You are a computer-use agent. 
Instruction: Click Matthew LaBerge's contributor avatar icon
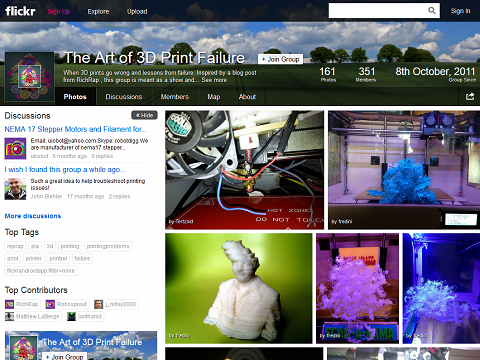9,316
